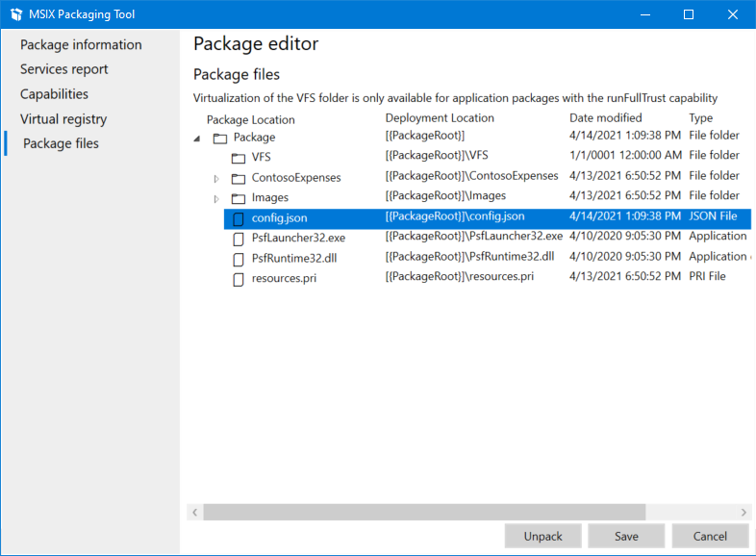
Task: Click the Date modified column header
Action: [606, 118]
